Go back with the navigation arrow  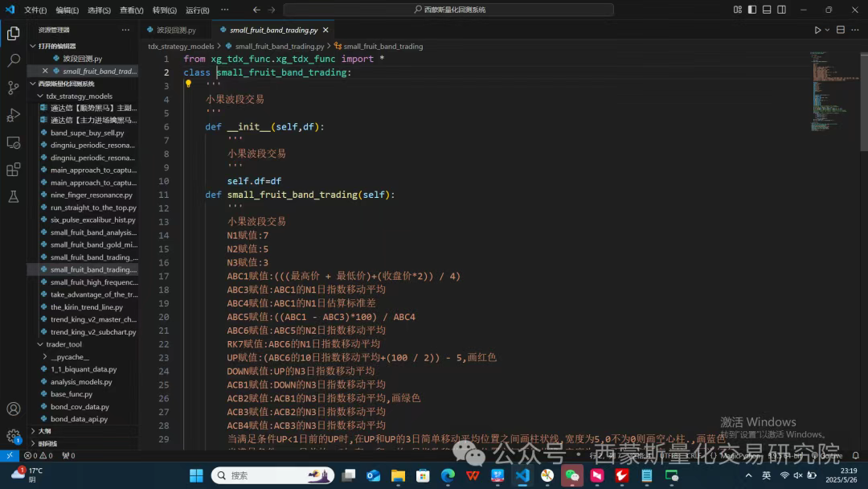[256, 10]
